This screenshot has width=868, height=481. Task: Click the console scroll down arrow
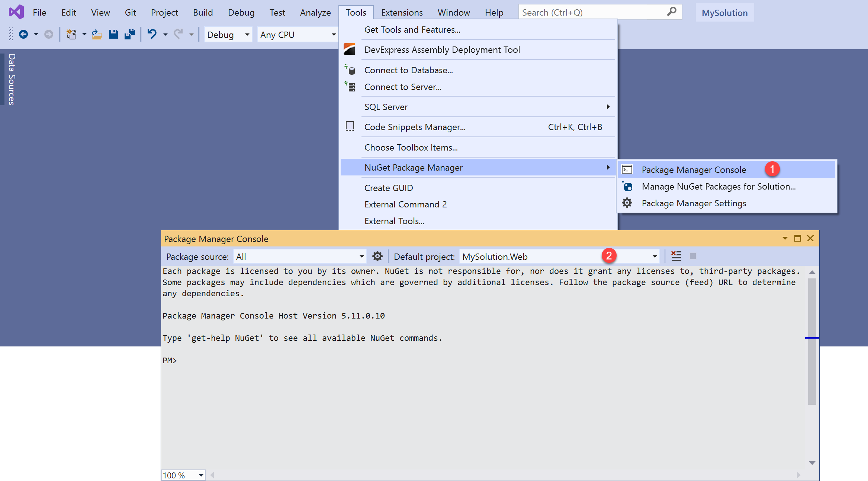pyautogui.click(x=812, y=463)
